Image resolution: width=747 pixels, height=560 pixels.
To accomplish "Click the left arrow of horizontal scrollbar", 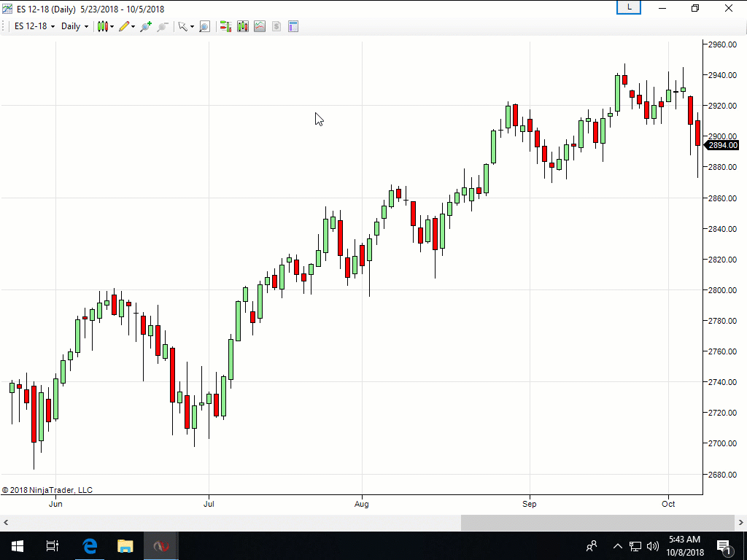I will tap(6, 522).
